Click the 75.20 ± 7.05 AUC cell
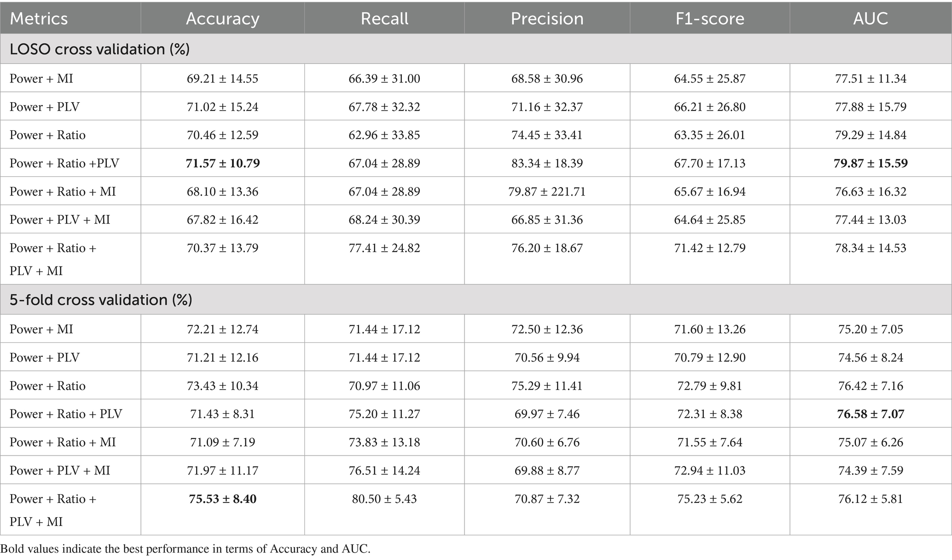Screen dimensions: 952x560 point(870,329)
